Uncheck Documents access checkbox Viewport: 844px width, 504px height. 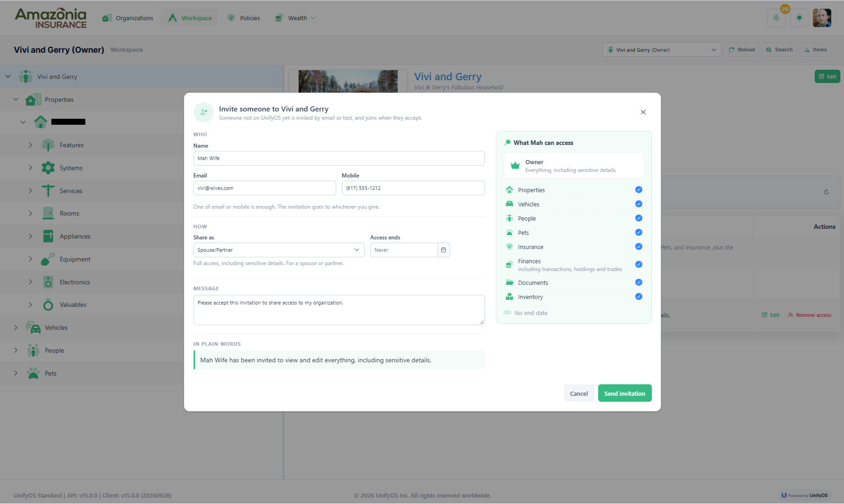click(639, 282)
